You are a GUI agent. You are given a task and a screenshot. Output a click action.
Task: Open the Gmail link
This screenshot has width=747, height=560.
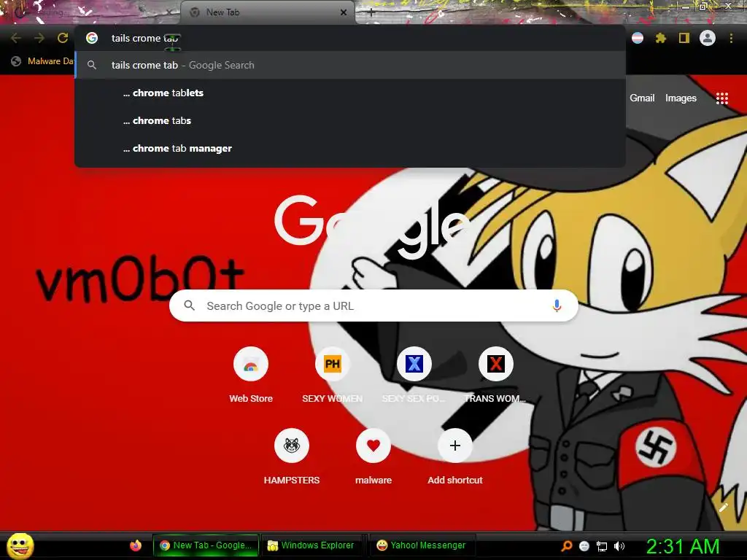(x=642, y=98)
